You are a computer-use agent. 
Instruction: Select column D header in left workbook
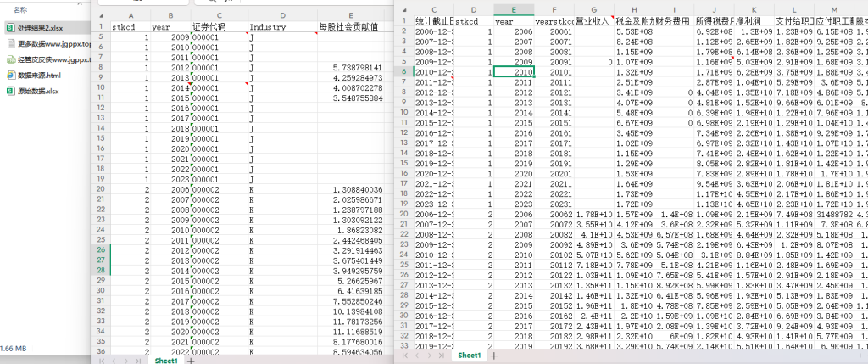point(282,15)
